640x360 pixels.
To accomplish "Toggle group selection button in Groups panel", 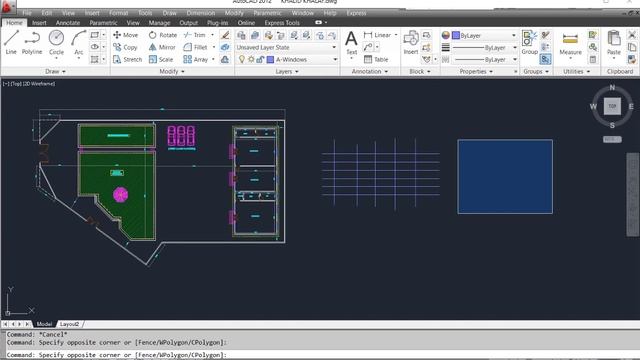I will click(545, 60).
